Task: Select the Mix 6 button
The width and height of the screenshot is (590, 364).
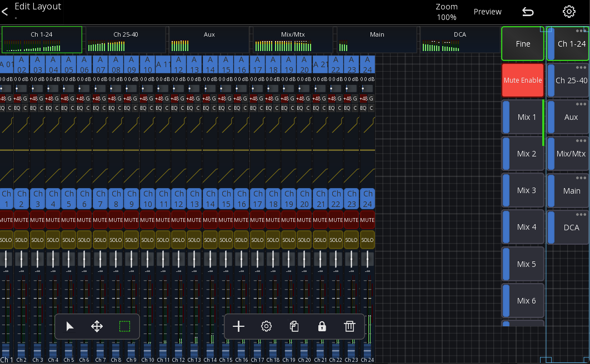Action: pyautogui.click(x=523, y=301)
